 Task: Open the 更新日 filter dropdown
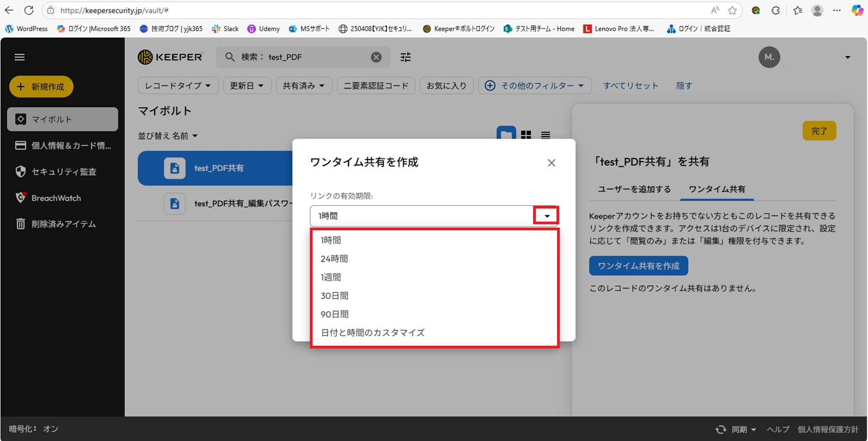coord(246,85)
